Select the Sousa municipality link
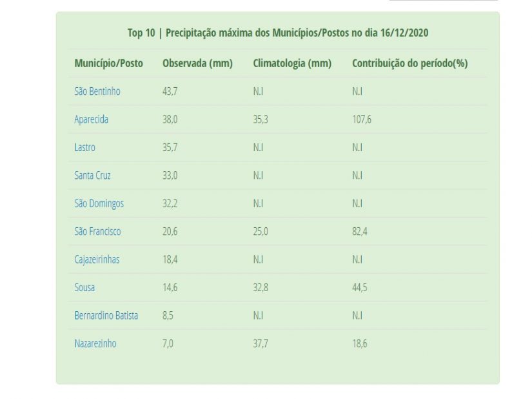Screen dimensions: 532x399 click(84, 287)
